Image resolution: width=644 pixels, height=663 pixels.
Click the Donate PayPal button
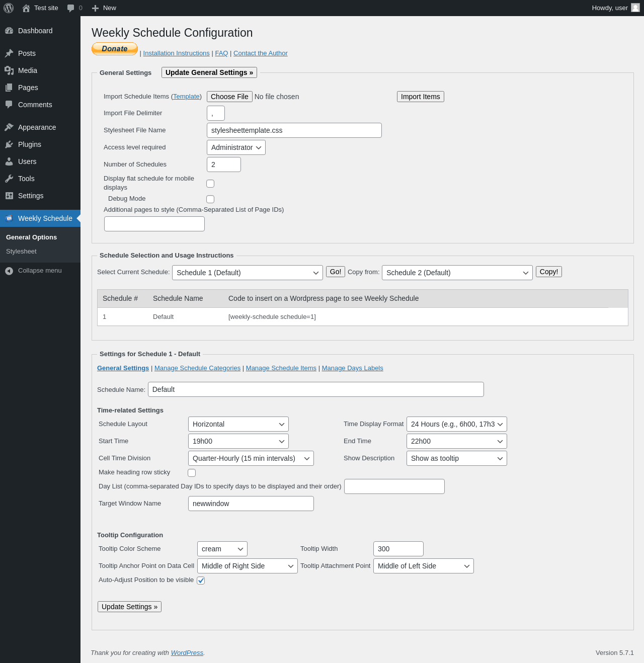115,49
